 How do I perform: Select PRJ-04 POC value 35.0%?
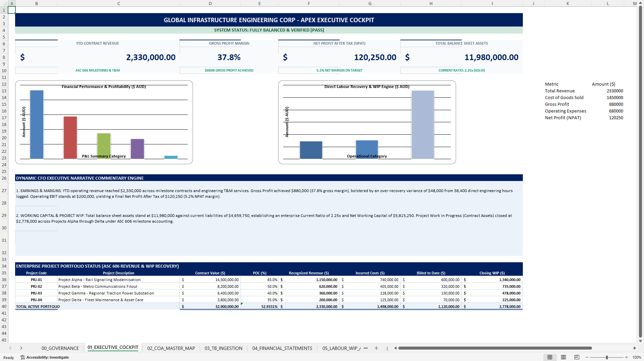(x=259, y=300)
